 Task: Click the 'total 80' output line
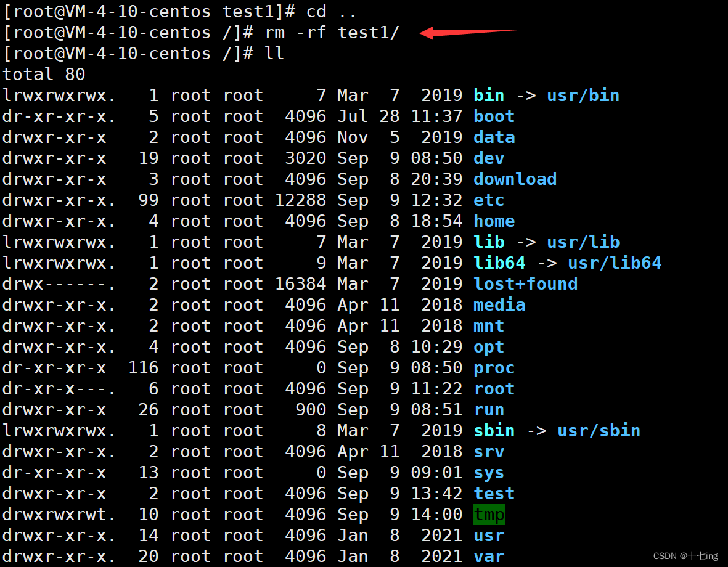[44, 75]
